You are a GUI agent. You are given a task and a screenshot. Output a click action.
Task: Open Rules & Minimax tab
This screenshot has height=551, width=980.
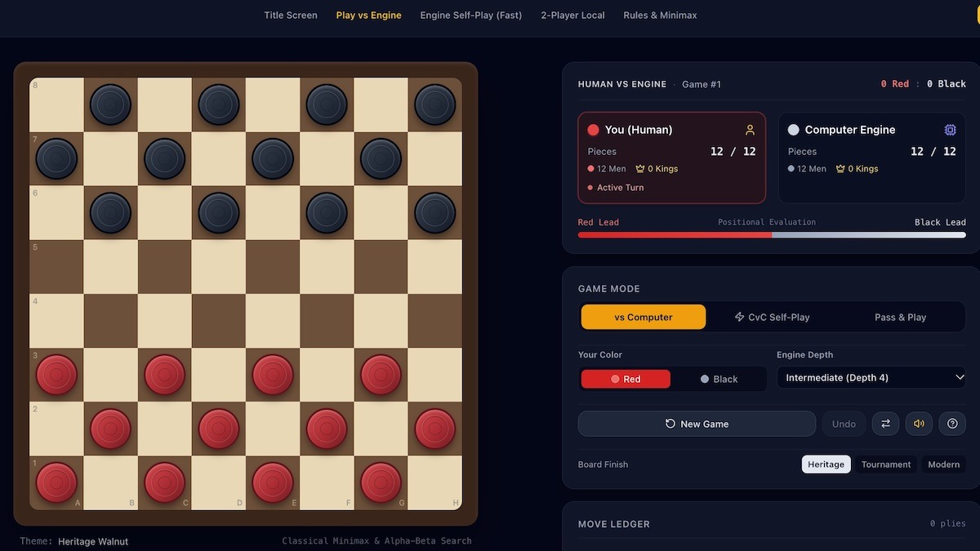tap(660, 15)
